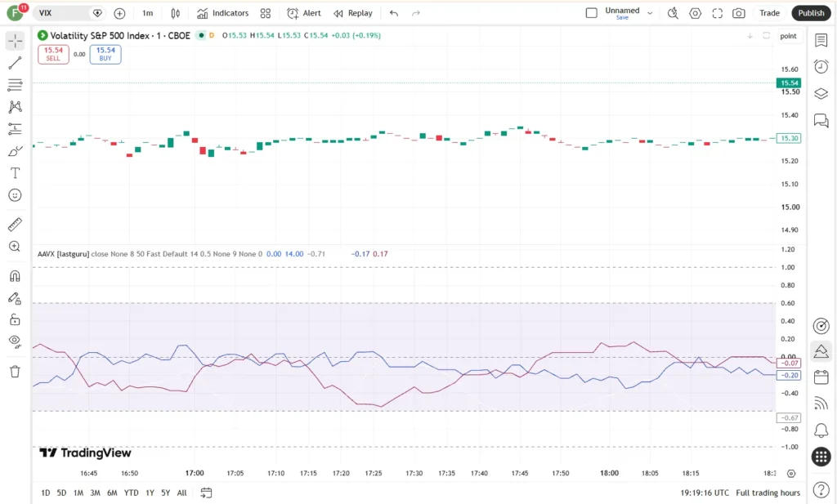Open the 19:19:16 UTC timezone menu
Screen dimensions: 837x504
tap(704, 493)
